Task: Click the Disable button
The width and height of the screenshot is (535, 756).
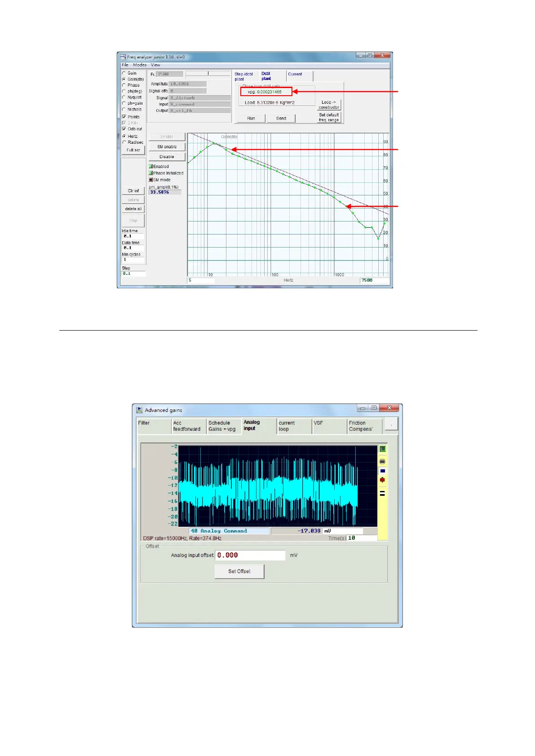Action: (167, 157)
